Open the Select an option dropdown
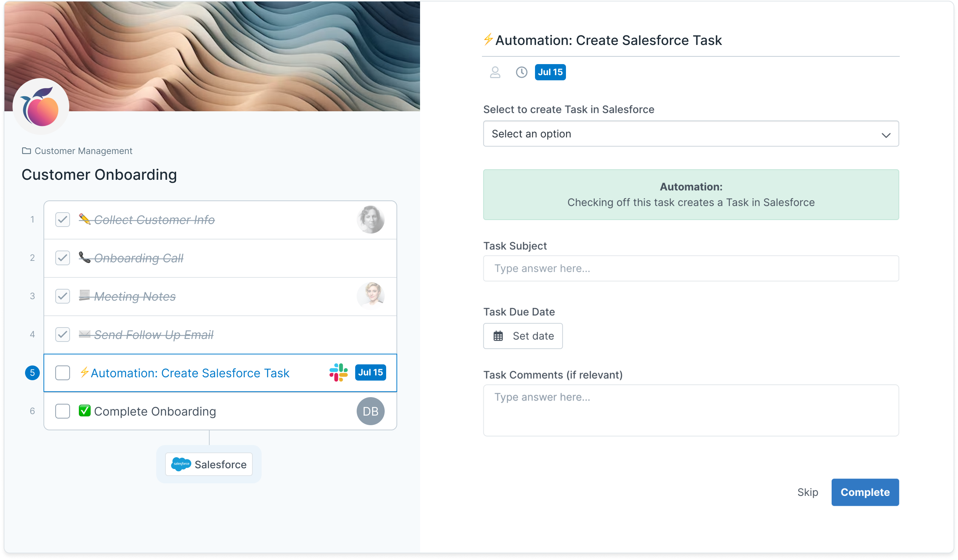 pyautogui.click(x=691, y=134)
